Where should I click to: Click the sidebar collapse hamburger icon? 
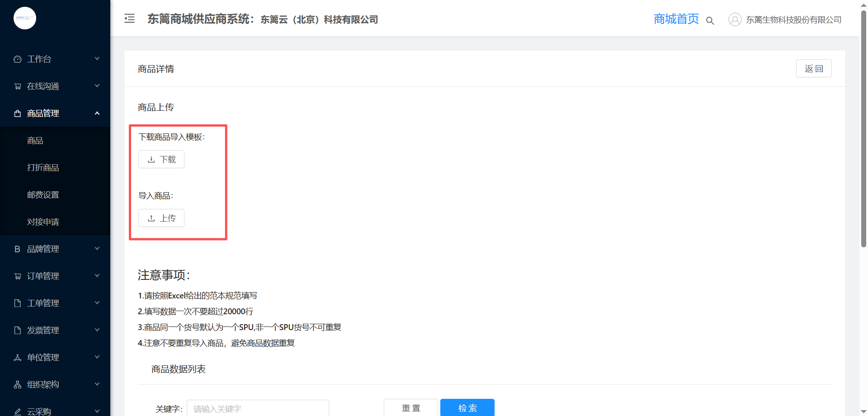pyautogui.click(x=130, y=19)
